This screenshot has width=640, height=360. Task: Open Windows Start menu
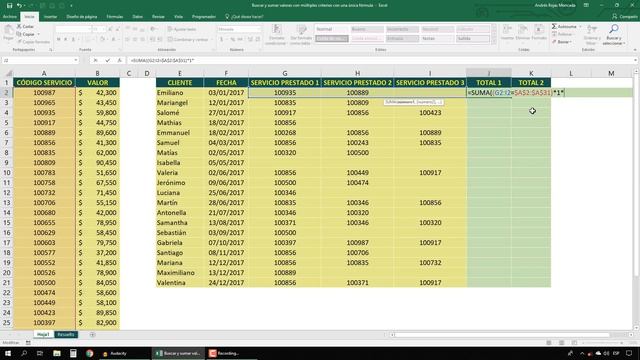(x=8, y=353)
